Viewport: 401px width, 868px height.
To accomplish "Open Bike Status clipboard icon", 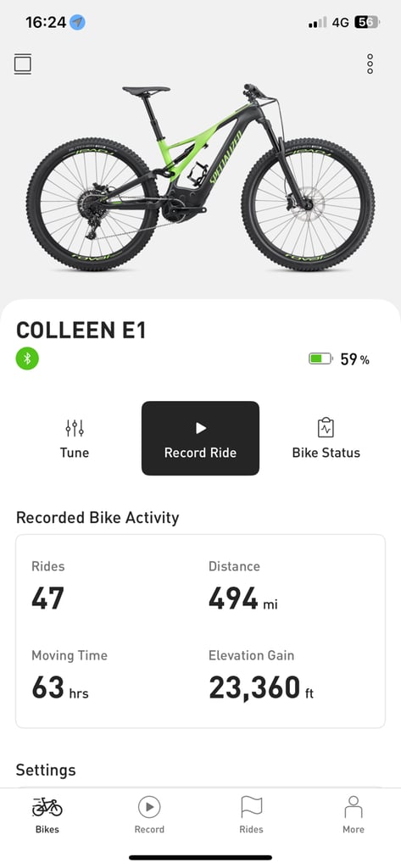I will point(326,427).
